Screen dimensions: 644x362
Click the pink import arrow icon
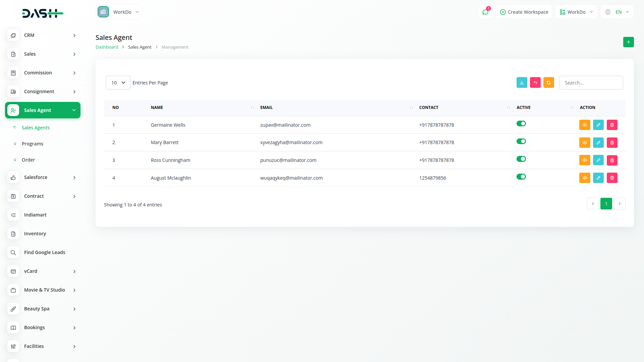[535, 82]
